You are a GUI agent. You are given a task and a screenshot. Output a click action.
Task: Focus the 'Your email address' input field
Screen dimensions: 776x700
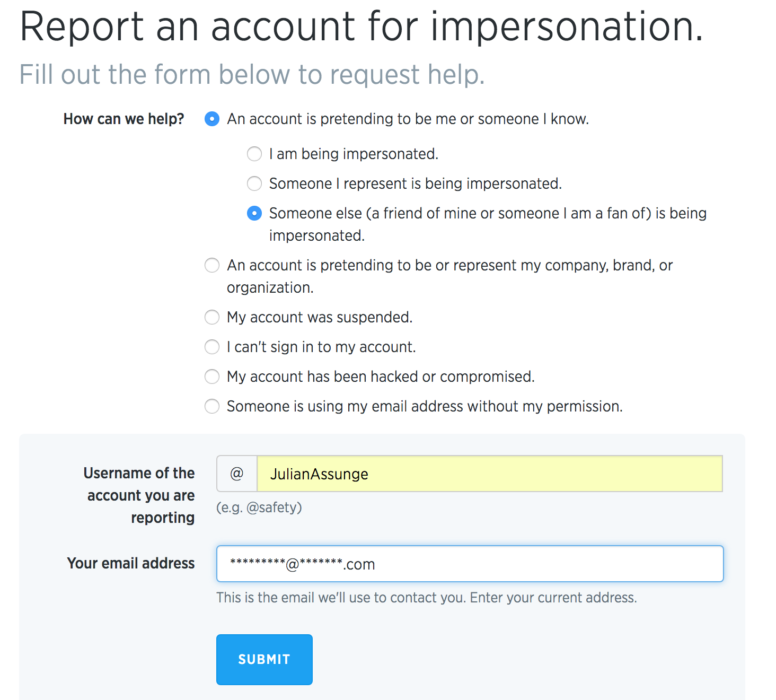tap(470, 564)
